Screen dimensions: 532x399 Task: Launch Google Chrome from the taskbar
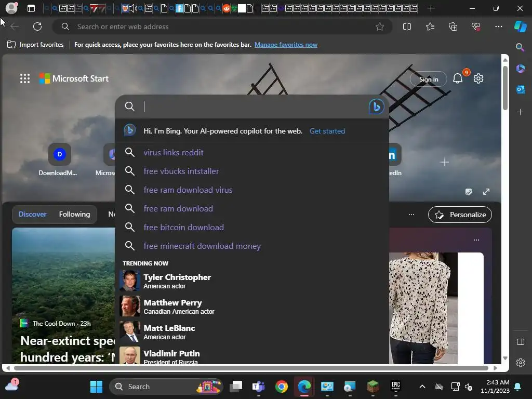click(281, 387)
